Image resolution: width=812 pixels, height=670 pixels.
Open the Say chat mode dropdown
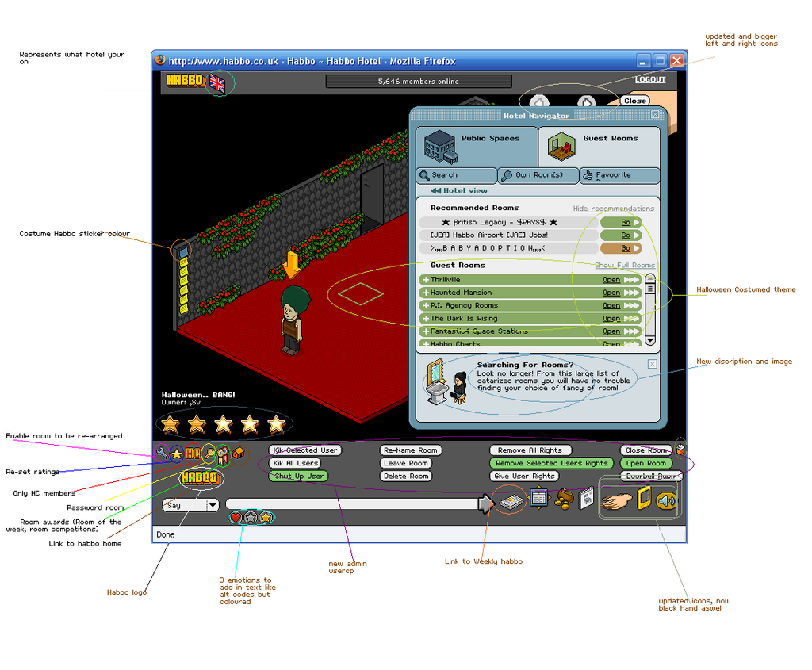pyautogui.click(x=213, y=505)
